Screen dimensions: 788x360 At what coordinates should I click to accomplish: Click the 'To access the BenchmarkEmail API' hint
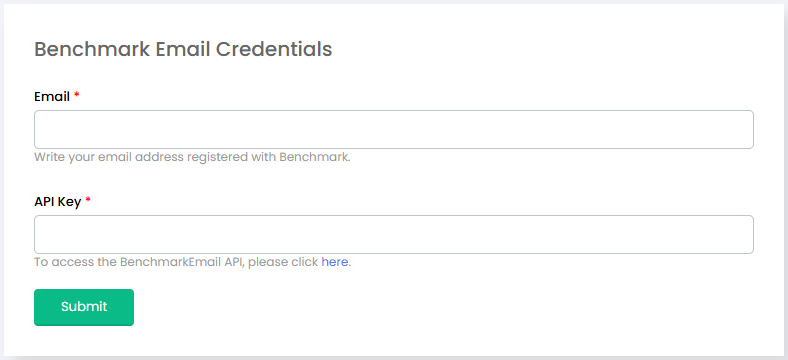point(192,262)
